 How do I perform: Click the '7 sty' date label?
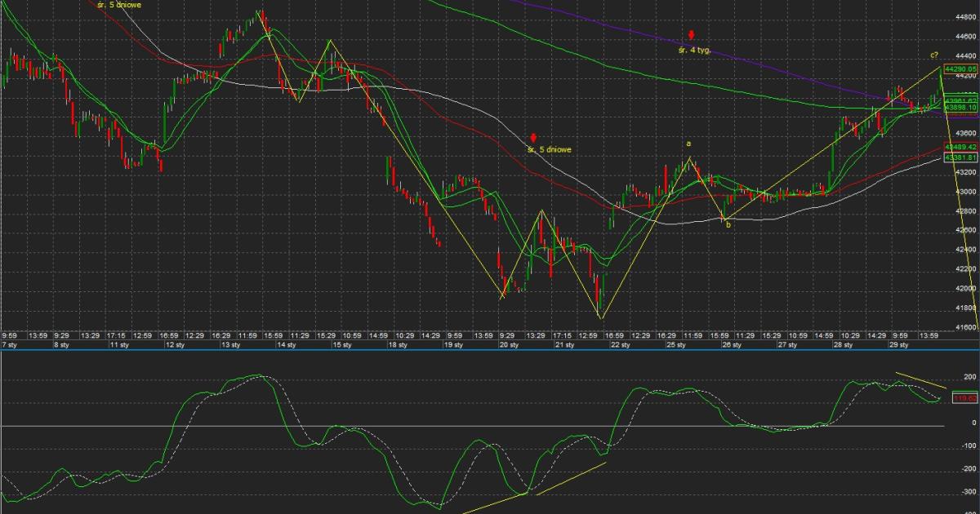[x=9, y=345]
